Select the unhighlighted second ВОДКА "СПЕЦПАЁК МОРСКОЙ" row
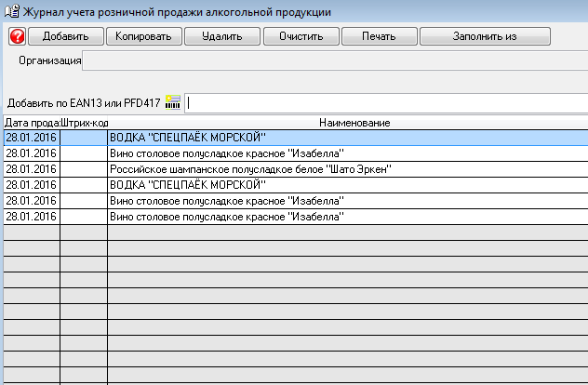The width and height of the screenshot is (588, 385). click(x=195, y=184)
